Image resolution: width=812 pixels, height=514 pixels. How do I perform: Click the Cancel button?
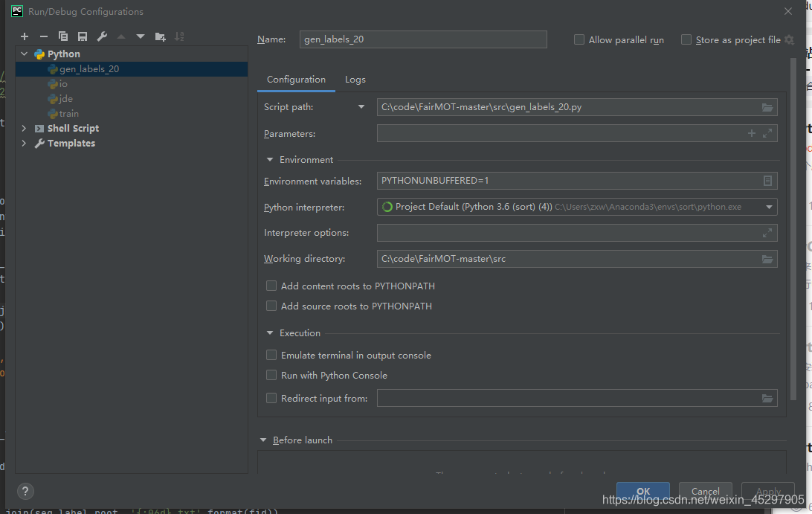[706, 491]
